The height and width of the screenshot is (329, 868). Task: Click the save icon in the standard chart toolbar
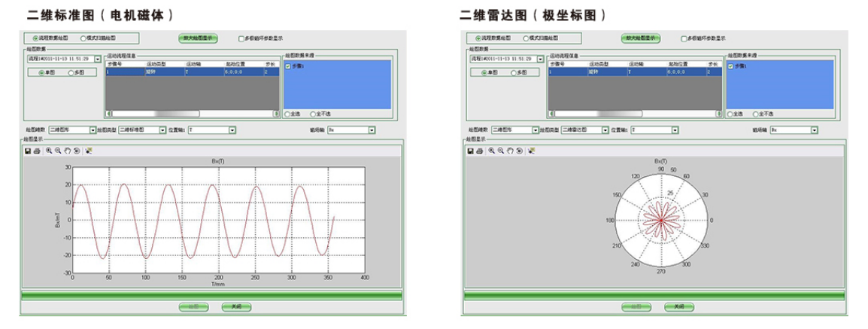point(28,151)
